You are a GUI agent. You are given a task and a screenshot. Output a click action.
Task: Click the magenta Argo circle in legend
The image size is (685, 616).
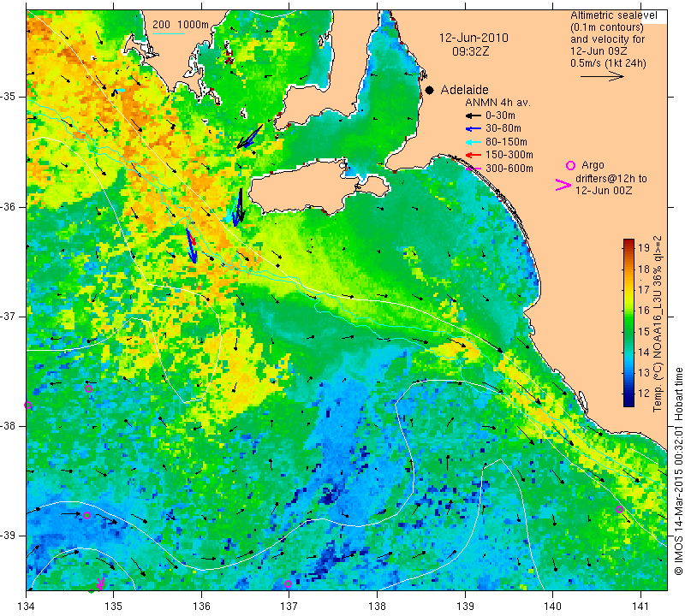tap(570, 165)
